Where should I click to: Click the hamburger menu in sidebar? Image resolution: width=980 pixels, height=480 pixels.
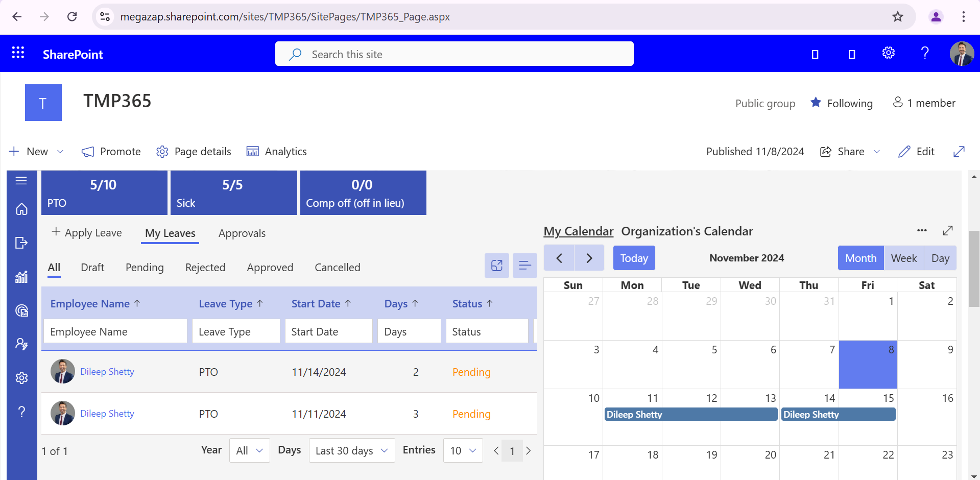click(21, 181)
